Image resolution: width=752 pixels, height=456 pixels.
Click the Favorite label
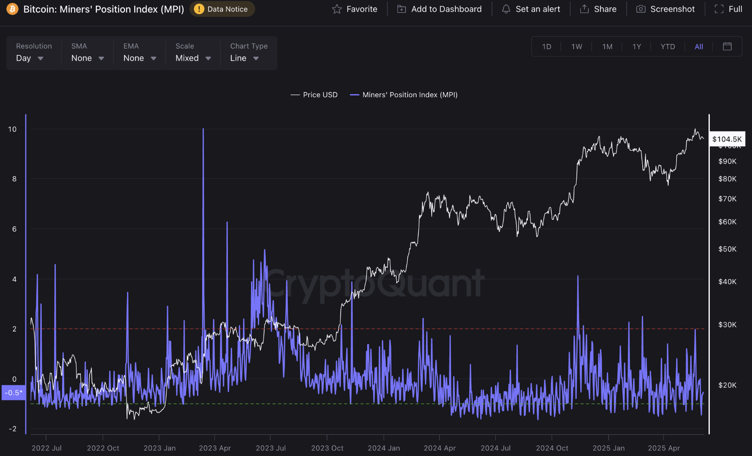click(362, 9)
